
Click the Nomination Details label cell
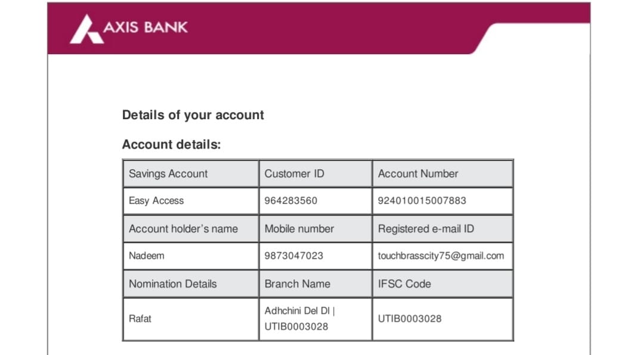tap(173, 284)
